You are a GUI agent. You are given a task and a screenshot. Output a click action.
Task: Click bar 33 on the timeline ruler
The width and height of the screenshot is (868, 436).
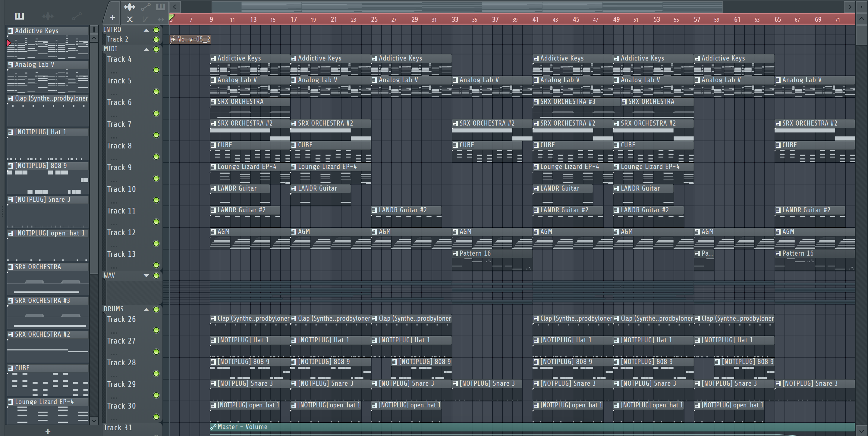[455, 20]
